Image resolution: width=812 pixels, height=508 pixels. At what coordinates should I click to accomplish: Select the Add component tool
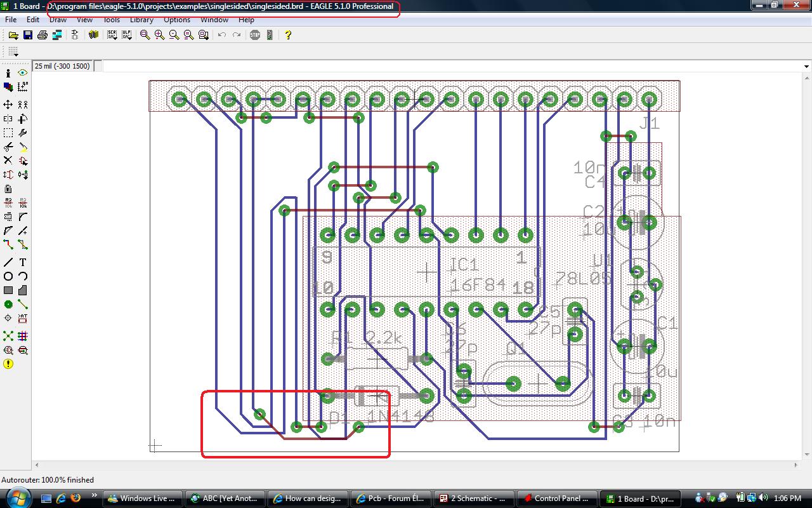click(23, 161)
